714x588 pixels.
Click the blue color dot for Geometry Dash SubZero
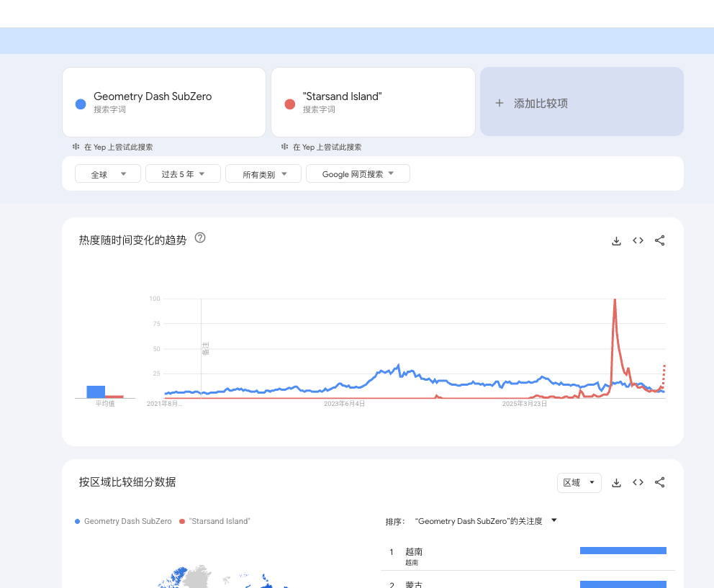point(81,104)
